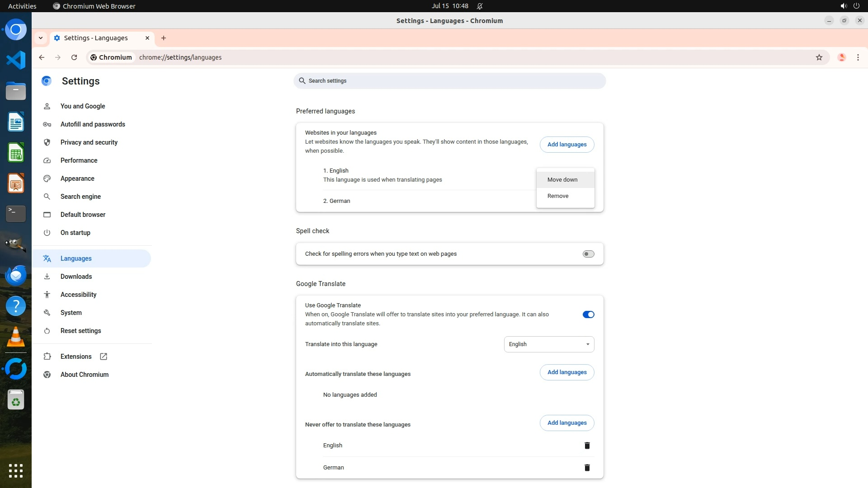Image resolution: width=868 pixels, height=488 pixels.
Task: Turn off Use Google Translate toggle
Action: click(x=588, y=314)
